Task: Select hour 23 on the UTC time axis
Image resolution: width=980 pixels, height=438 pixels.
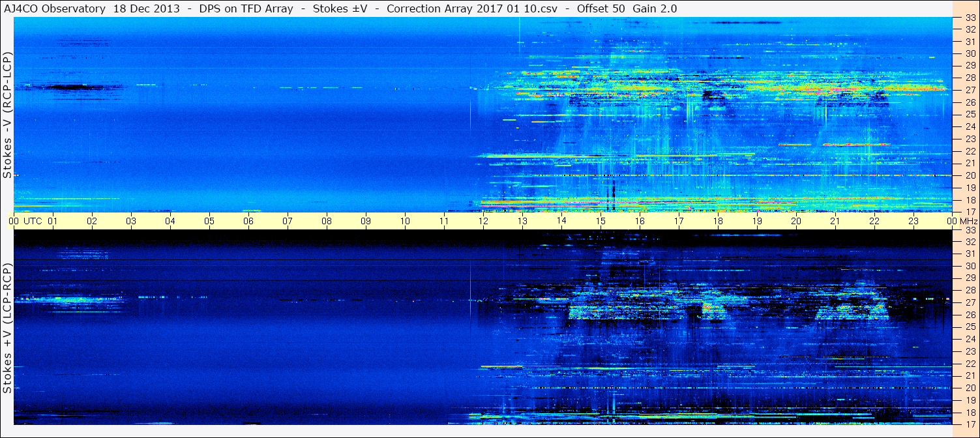Action: coord(913,221)
